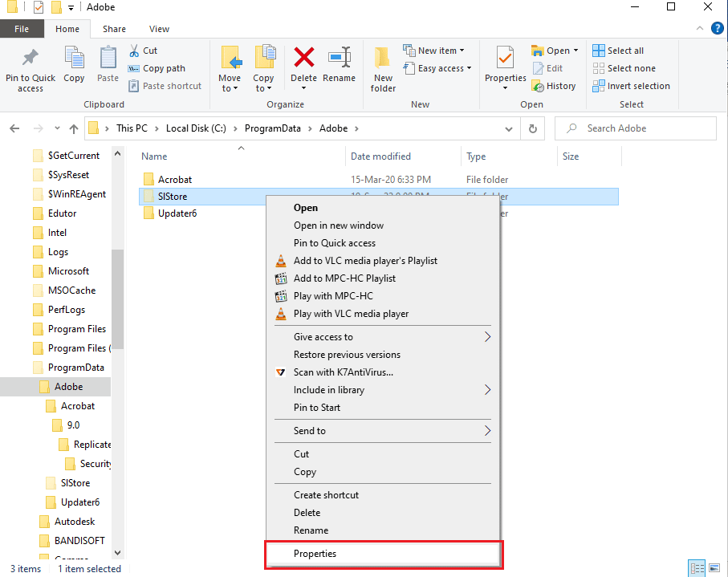The image size is (728, 577).
Task: Choose Scan with K7AntiVirus
Action: pyautogui.click(x=384, y=372)
